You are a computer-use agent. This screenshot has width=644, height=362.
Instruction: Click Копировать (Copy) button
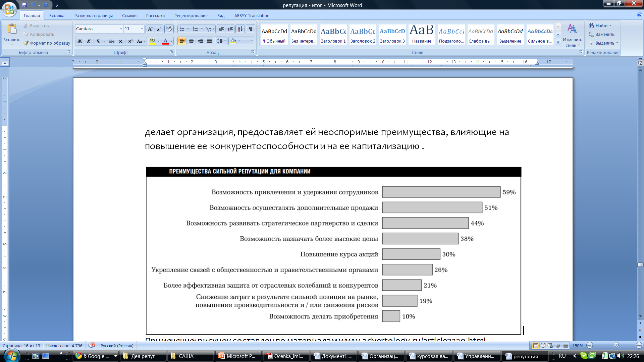point(39,34)
